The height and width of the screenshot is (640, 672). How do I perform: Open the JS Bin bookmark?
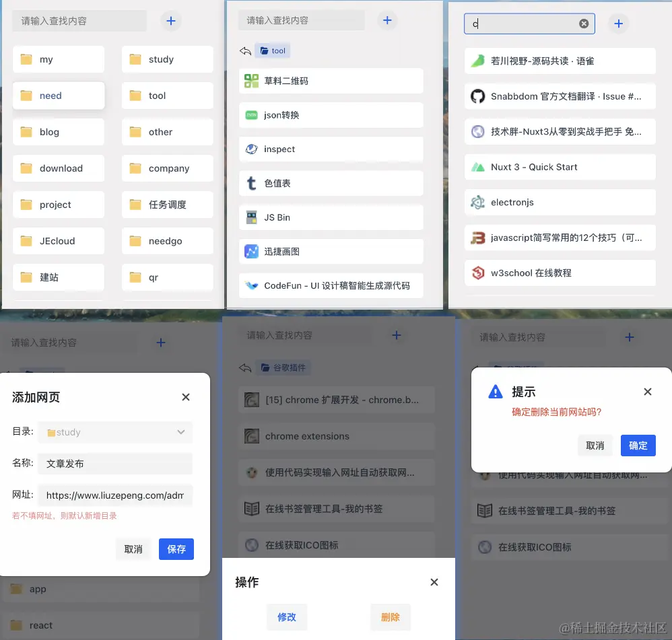(x=331, y=217)
